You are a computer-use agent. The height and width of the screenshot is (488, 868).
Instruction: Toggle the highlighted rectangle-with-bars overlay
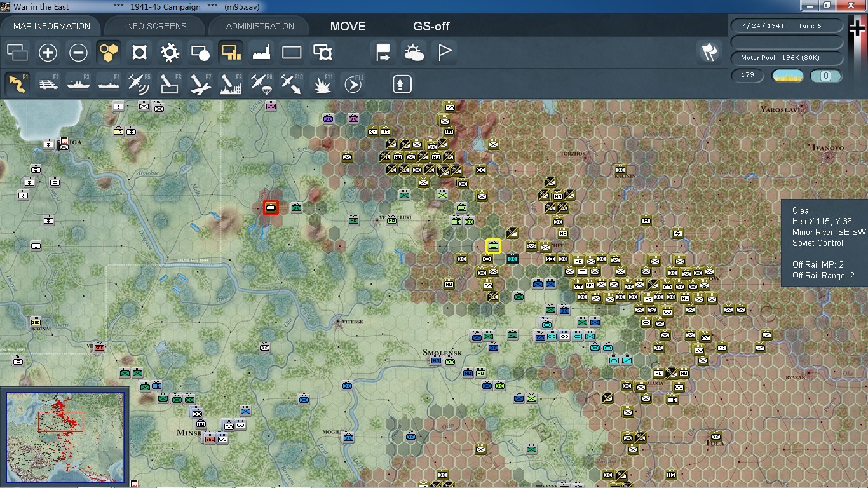231,53
